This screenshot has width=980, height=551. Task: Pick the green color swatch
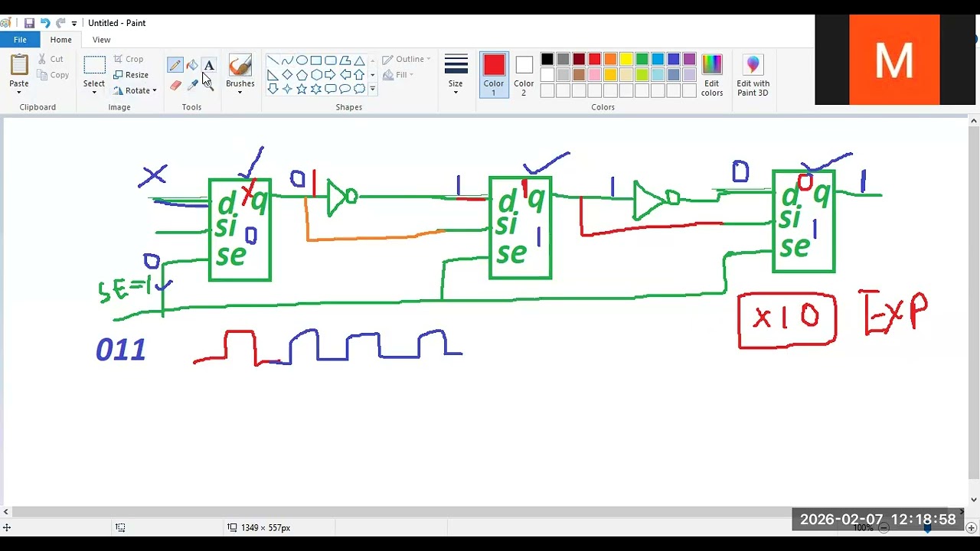click(x=642, y=59)
